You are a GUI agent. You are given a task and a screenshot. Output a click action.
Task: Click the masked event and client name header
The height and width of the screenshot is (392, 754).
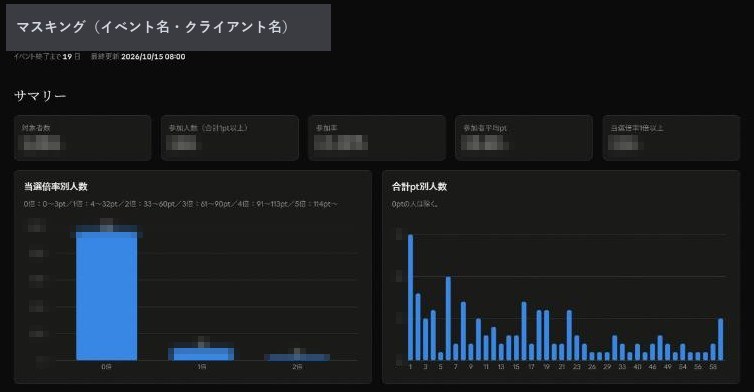coord(168,27)
